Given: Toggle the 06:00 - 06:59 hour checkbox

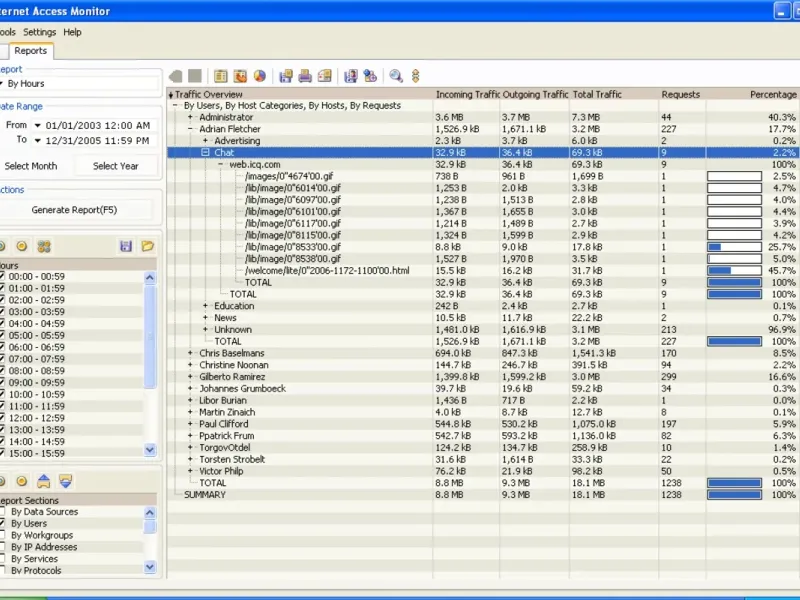Looking at the screenshot, I should point(2,347).
